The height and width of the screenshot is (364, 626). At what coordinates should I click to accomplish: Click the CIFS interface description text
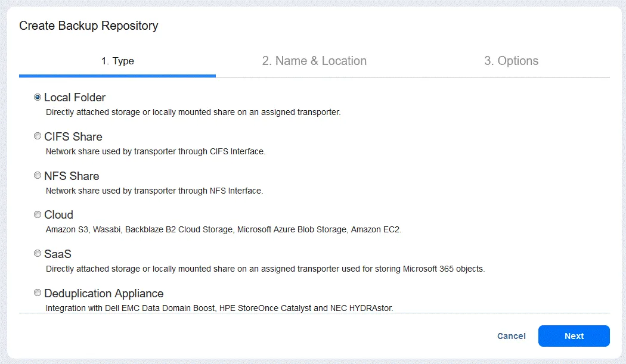(156, 151)
